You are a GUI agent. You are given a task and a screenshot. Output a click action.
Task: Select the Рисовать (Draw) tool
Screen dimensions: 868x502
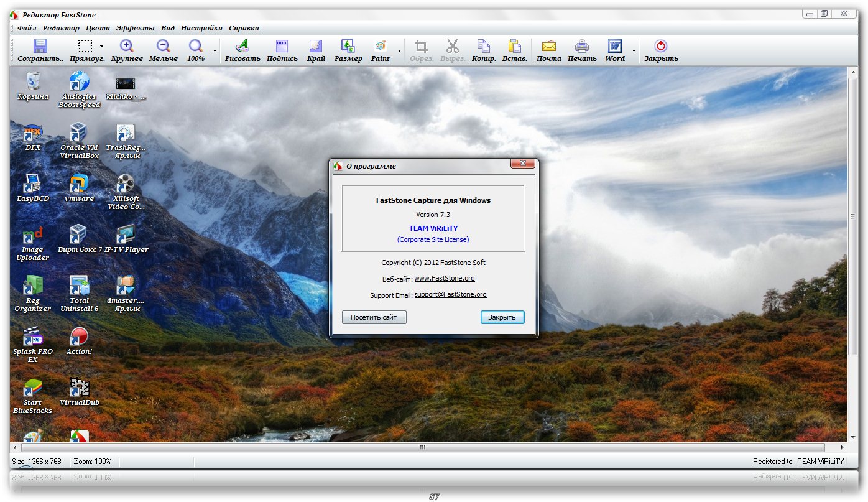(x=242, y=47)
